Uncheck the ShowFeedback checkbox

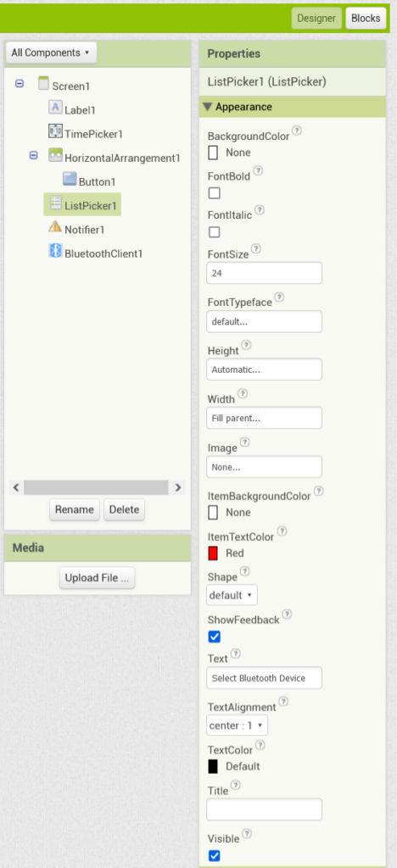pos(215,637)
